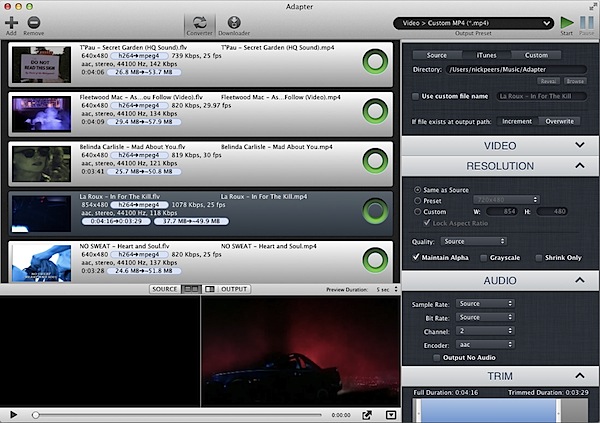Select the Custom resolution radio button
The width and height of the screenshot is (600, 423).
pos(417,211)
